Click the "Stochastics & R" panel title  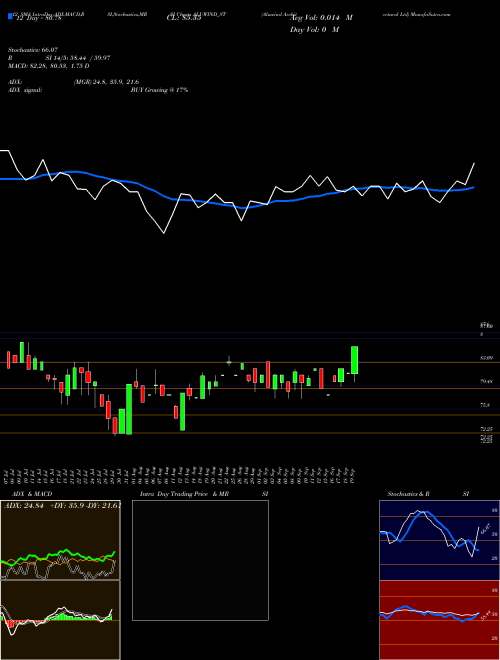click(408, 494)
